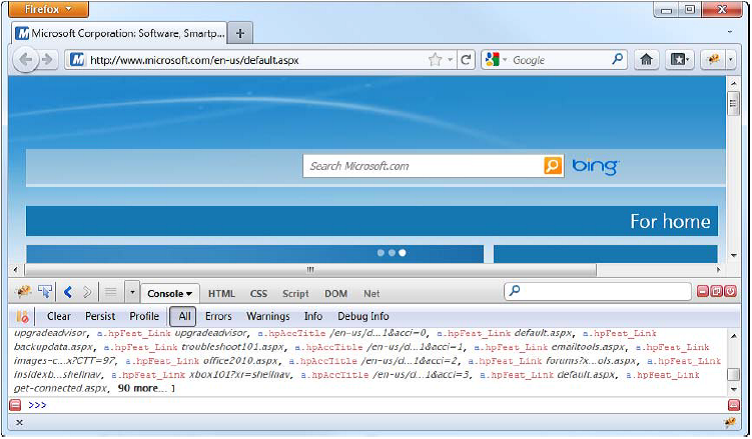Filter console to Warnings
The width and height of the screenshot is (752, 439).
[268, 317]
